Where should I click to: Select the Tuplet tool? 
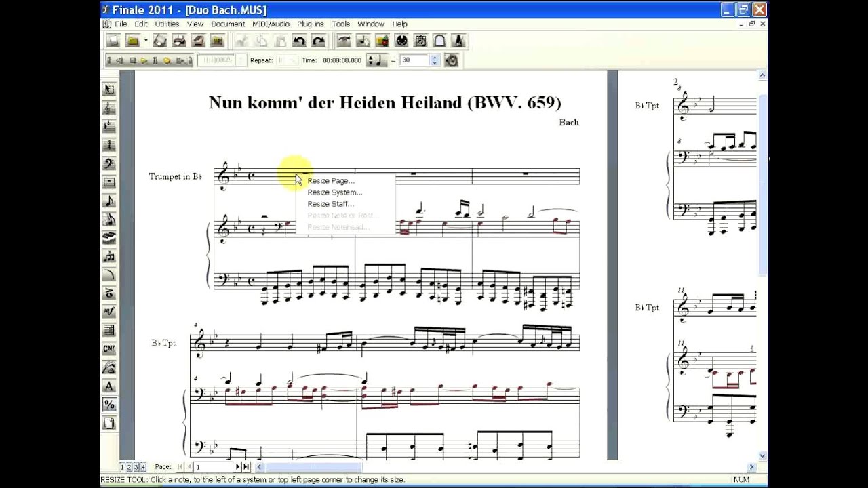pos(108,256)
